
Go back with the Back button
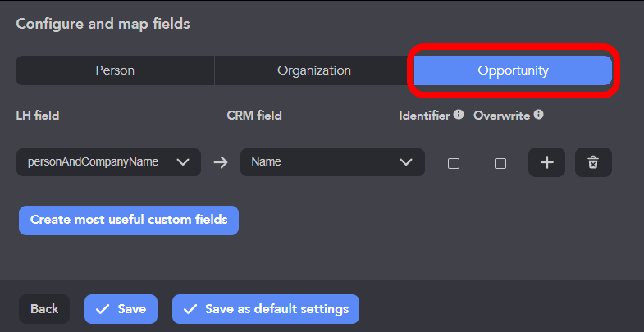(x=44, y=309)
